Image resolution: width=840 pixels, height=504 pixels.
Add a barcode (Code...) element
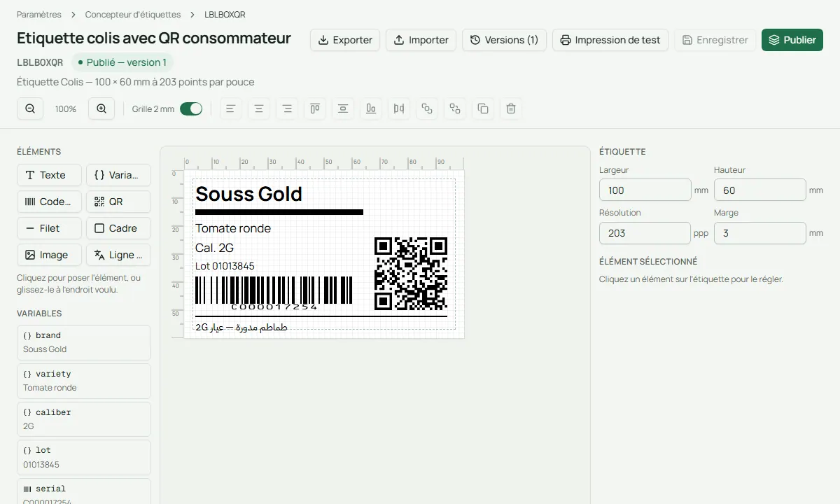click(49, 202)
